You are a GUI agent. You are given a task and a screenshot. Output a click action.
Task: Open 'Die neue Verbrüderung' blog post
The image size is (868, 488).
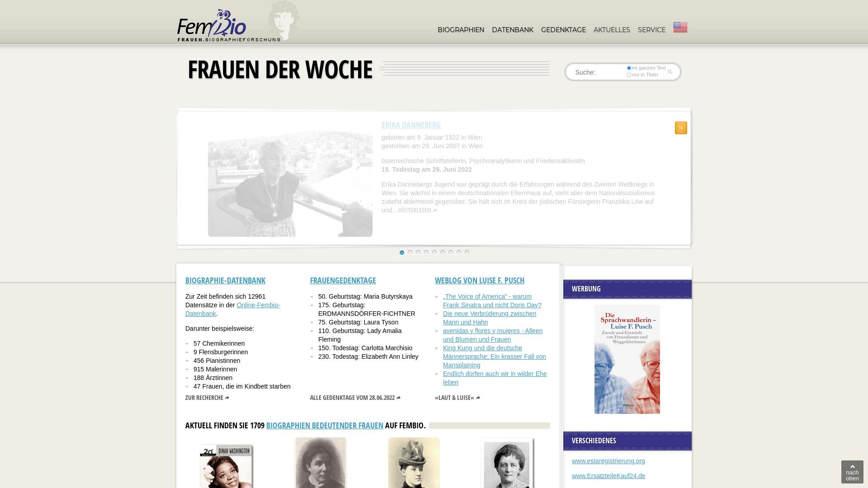(x=490, y=318)
